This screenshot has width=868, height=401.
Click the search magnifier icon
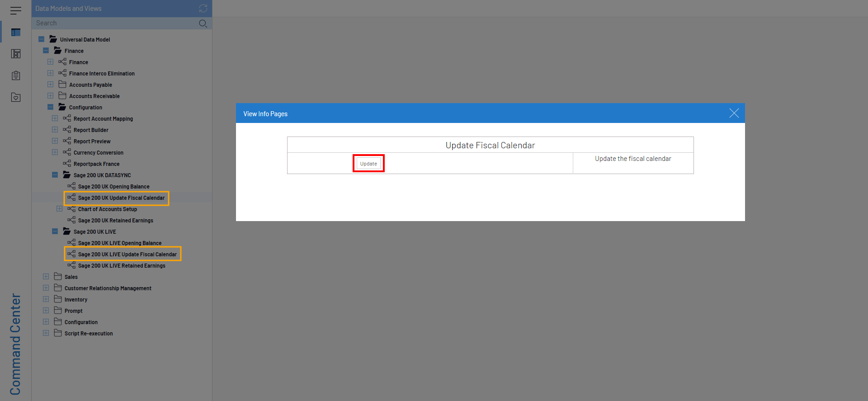(x=203, y=24)
